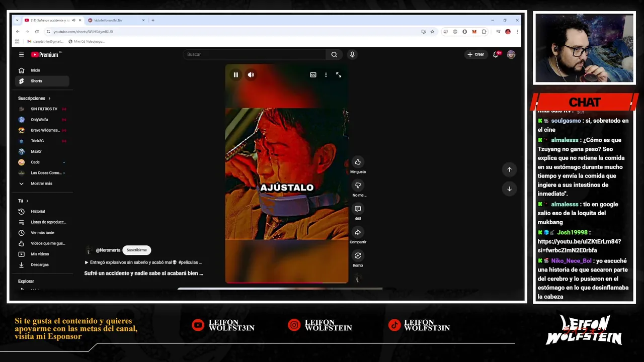The width and height of the screenshot is (644, 362).
Task: Mute the Short's volume
Action: click(x=251, y=75)
